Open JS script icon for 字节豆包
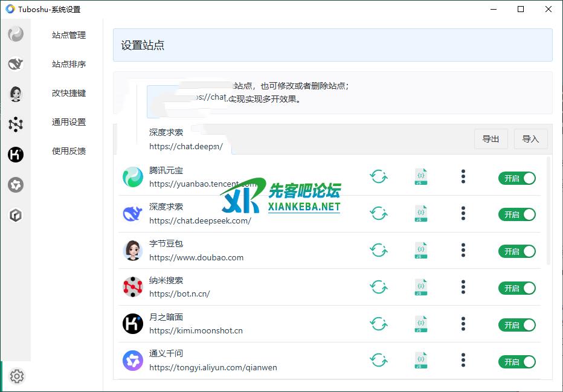The width and height of the screenshot is (563, 392). (421, 251)
